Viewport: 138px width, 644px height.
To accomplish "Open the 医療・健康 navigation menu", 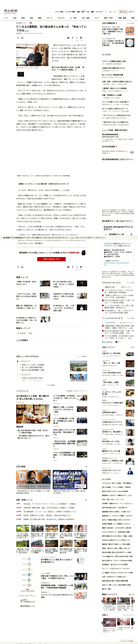I will [122, 18].
